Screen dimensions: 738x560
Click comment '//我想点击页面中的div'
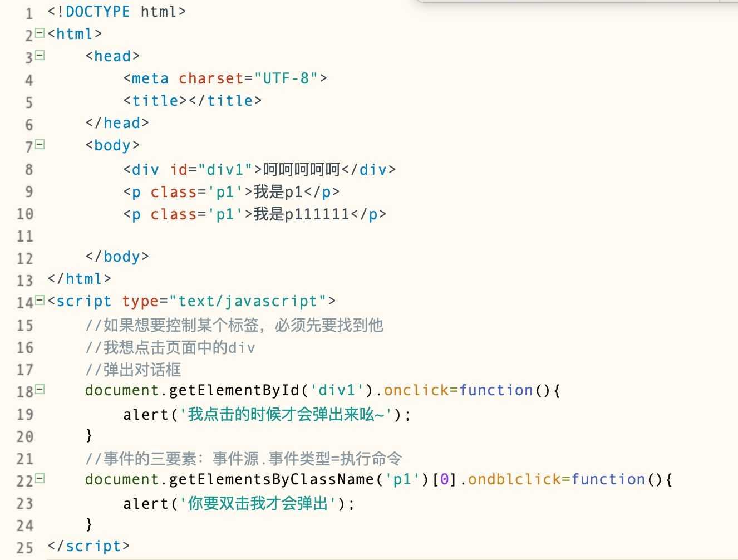(x=170, y=348)
